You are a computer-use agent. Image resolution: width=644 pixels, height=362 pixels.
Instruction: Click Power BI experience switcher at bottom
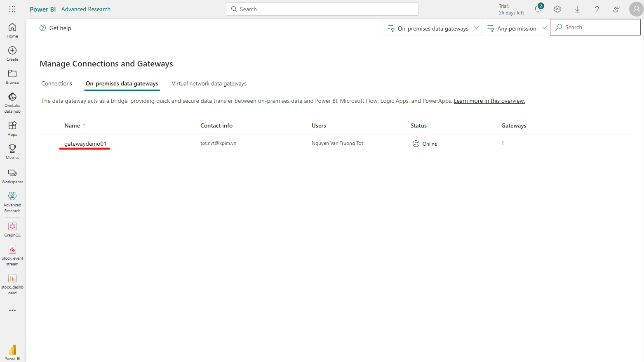12,353
